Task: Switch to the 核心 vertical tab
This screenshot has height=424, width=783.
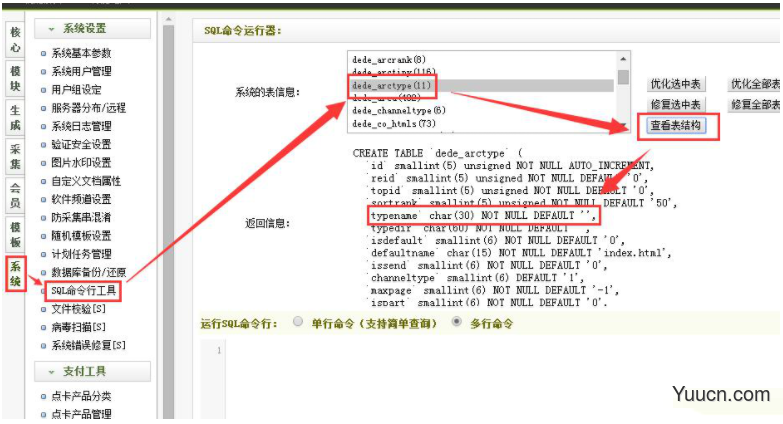Action: 15,40
